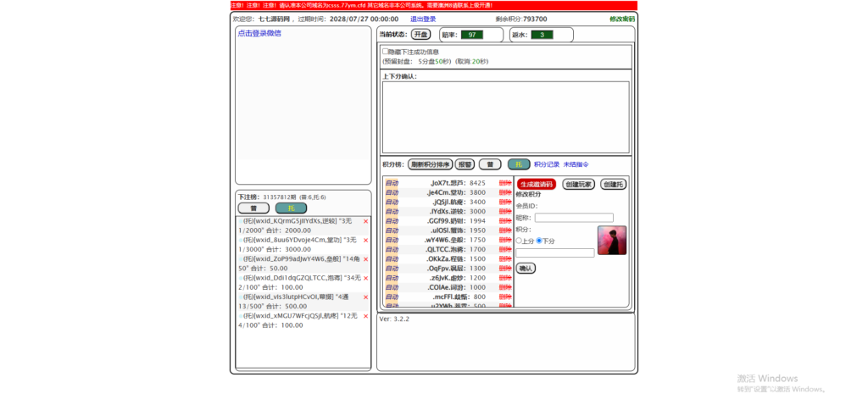
Task: Focus the points amount field above 确认
Action: tap(555, 252)
